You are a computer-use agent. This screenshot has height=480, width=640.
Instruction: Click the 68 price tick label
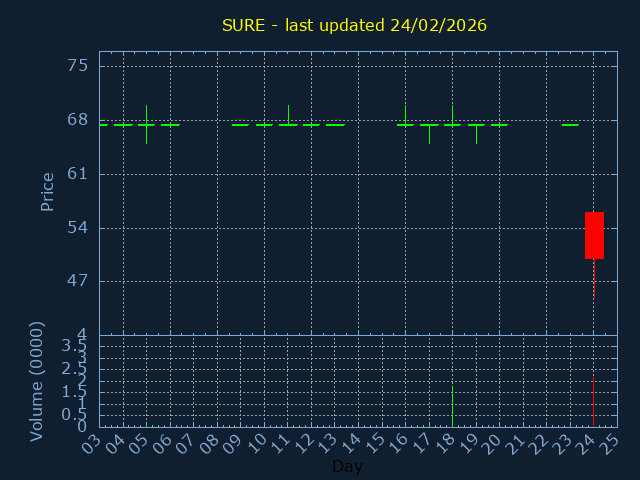point(77,120)
